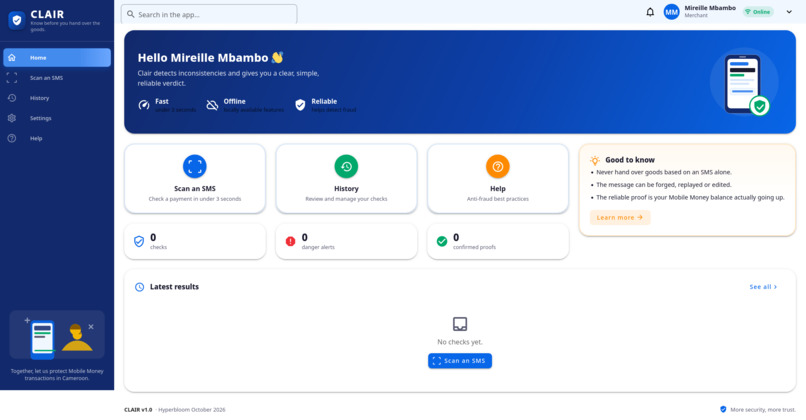
Task: Click the Reliable shield icon in banner
Action: pos(300,105)
